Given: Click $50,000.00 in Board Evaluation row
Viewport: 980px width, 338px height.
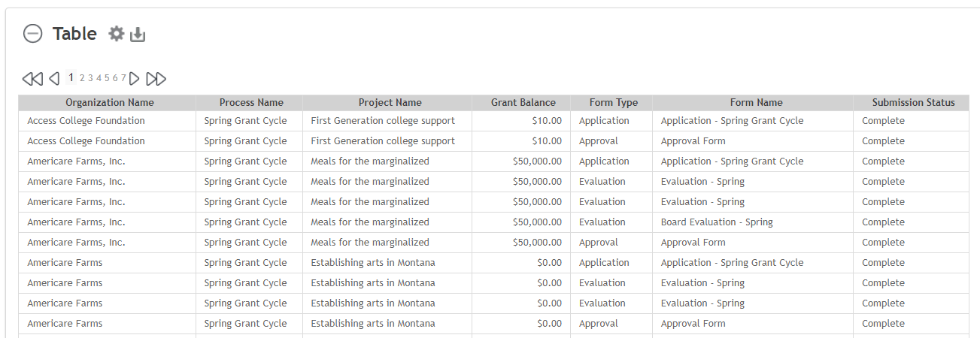Looking at the screenshot, I should [537, 222].
